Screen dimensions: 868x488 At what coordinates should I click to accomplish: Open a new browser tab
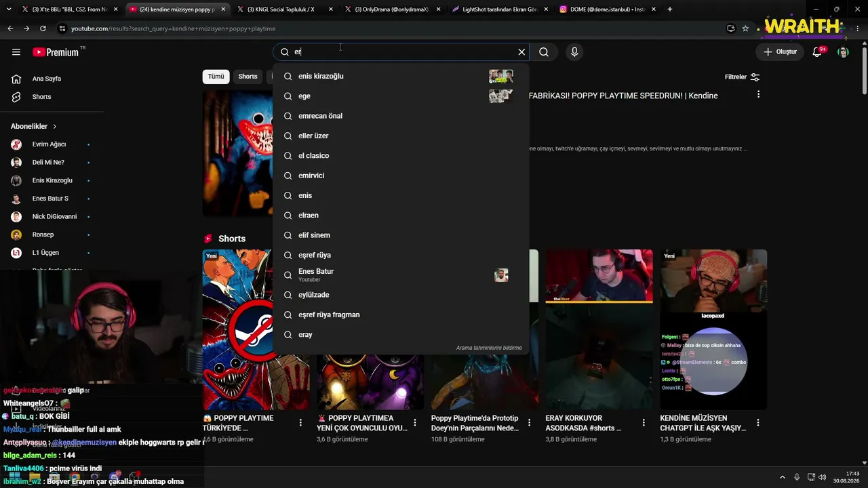670,9
